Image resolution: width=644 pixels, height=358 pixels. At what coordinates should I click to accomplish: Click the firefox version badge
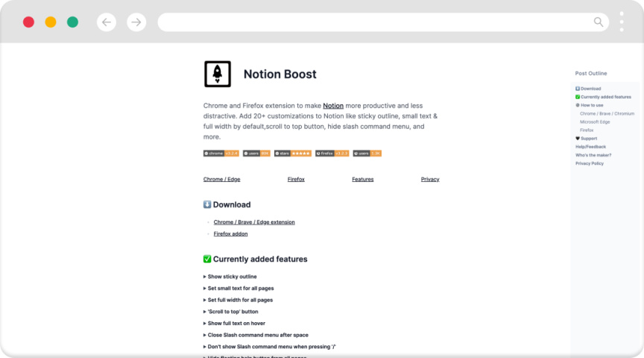332,153
